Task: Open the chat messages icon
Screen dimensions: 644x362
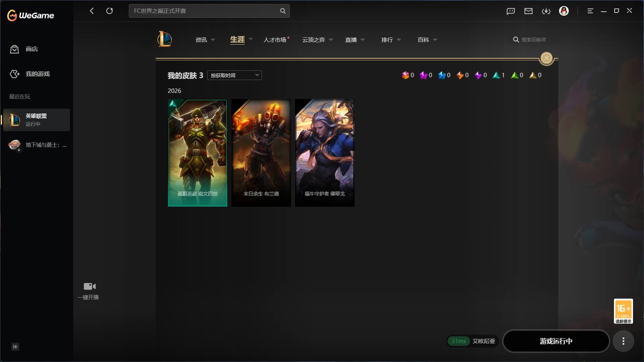Action: 511,11
